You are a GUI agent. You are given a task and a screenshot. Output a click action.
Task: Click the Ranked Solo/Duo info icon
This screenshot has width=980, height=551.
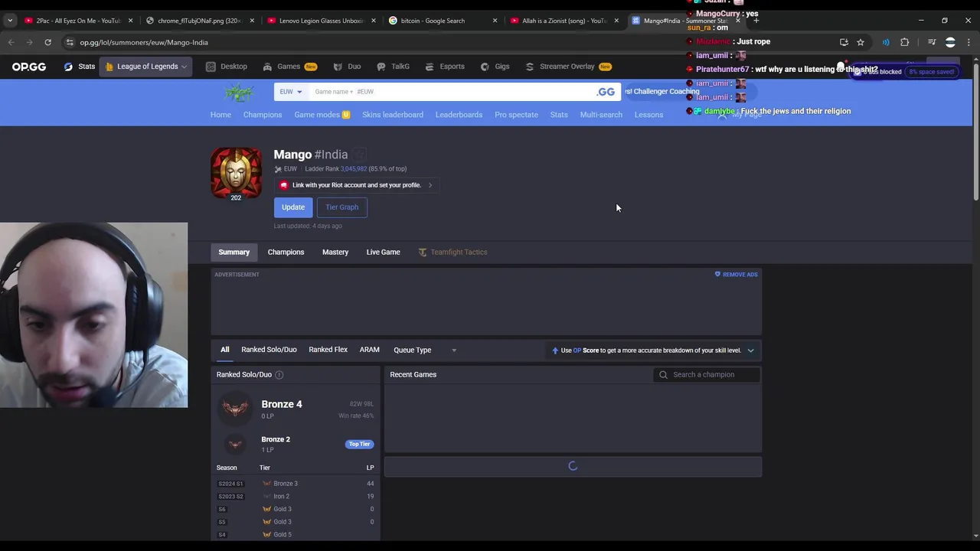[279, 374]
